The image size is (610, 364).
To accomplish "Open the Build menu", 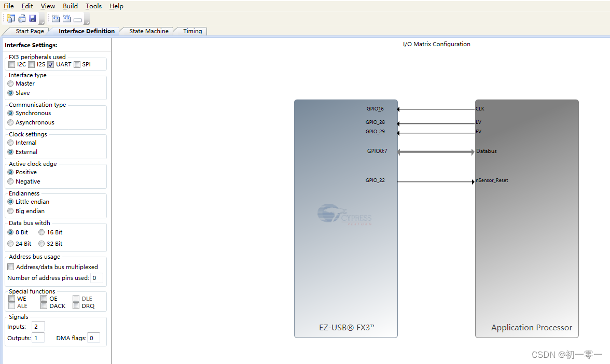I will (70, 6).
